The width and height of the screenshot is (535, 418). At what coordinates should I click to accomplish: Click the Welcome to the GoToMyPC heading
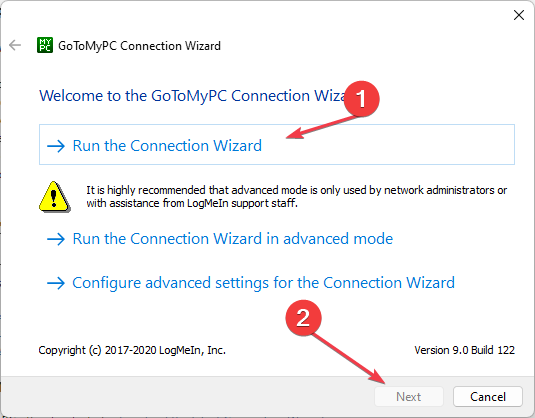[192, 96]
